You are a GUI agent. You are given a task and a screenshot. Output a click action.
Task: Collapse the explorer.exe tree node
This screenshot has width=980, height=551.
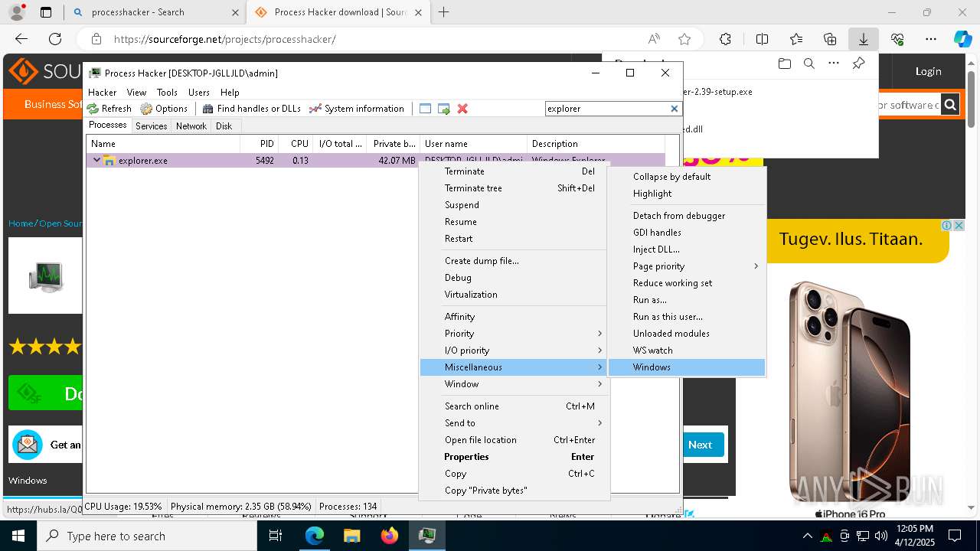click(x=96, y=161)
